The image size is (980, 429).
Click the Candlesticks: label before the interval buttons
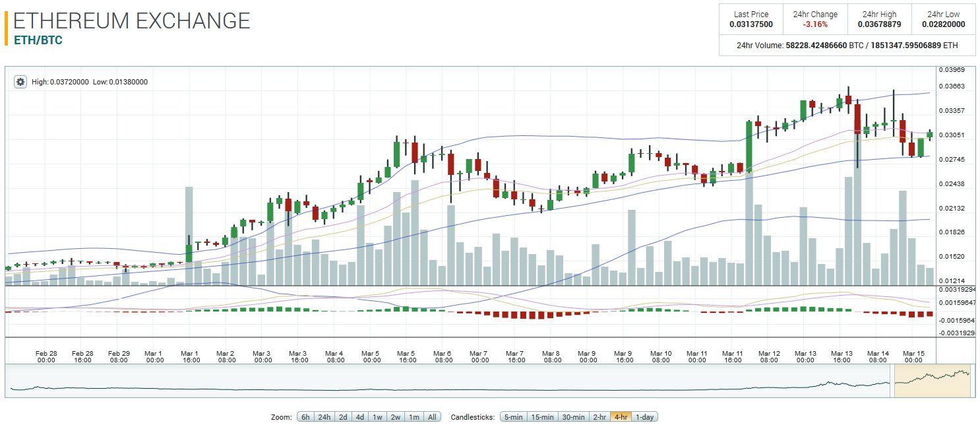(x=472, y=417)
